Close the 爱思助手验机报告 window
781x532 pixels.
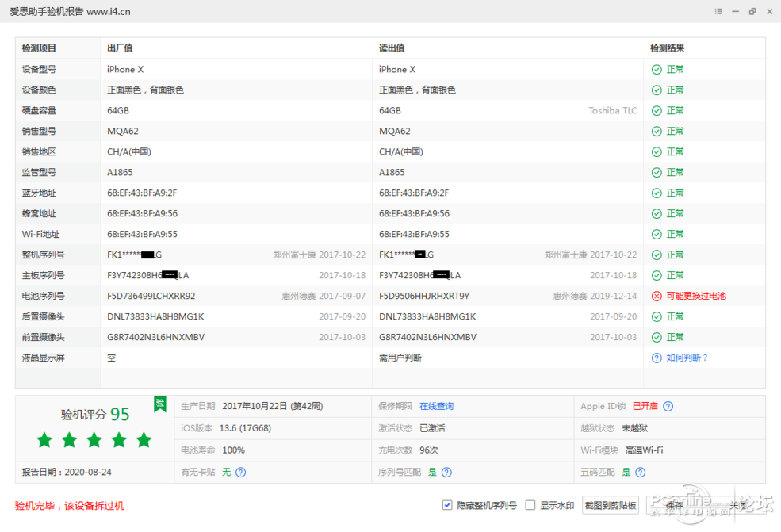point(770,11)
